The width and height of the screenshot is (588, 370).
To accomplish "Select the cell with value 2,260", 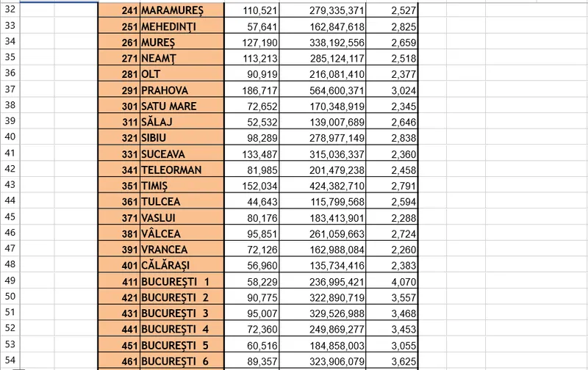I will pyautogui.click(x=394, y=249).
